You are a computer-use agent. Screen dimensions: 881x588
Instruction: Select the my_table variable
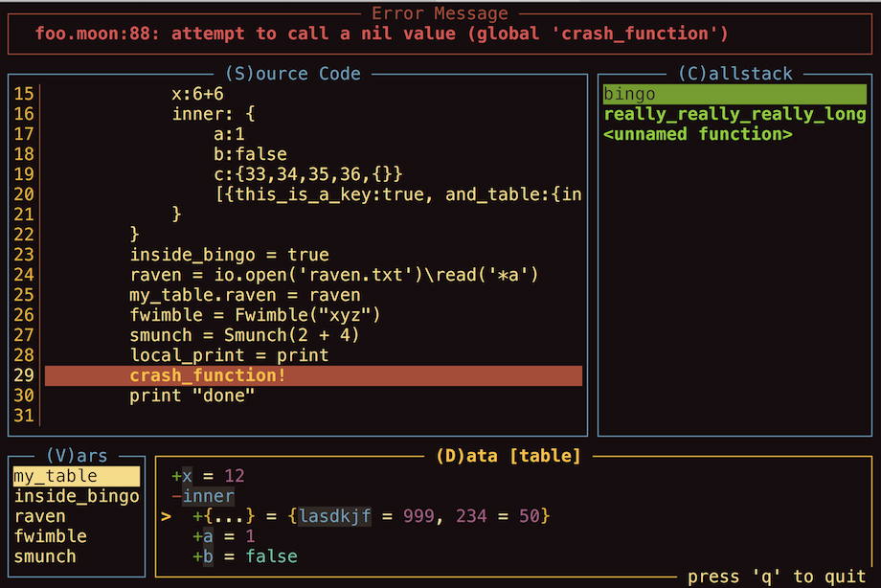tap(56, 476)
